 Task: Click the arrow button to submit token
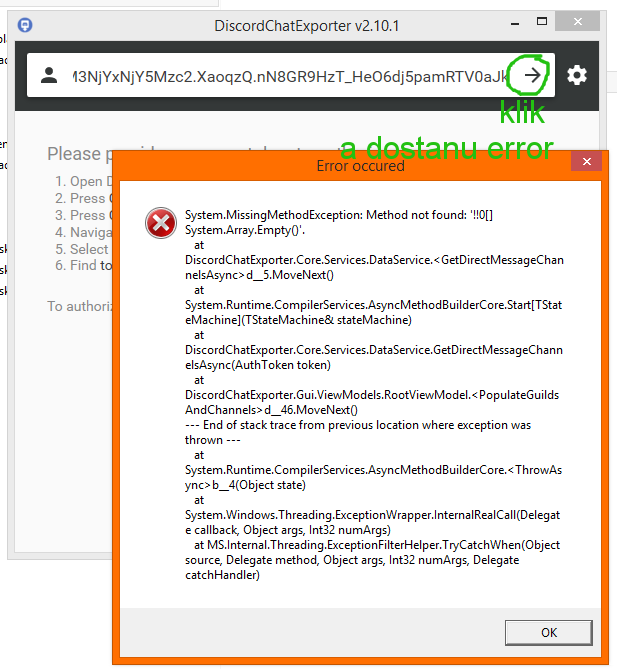click(x=532, y=76)
